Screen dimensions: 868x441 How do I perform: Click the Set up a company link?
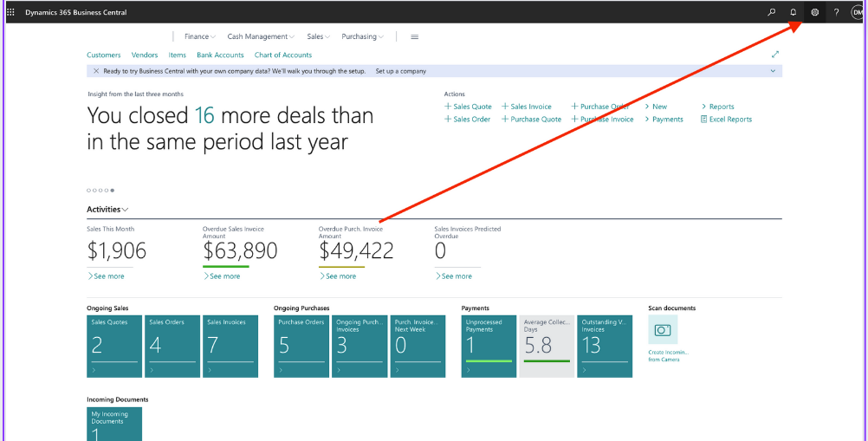[400, 71]
